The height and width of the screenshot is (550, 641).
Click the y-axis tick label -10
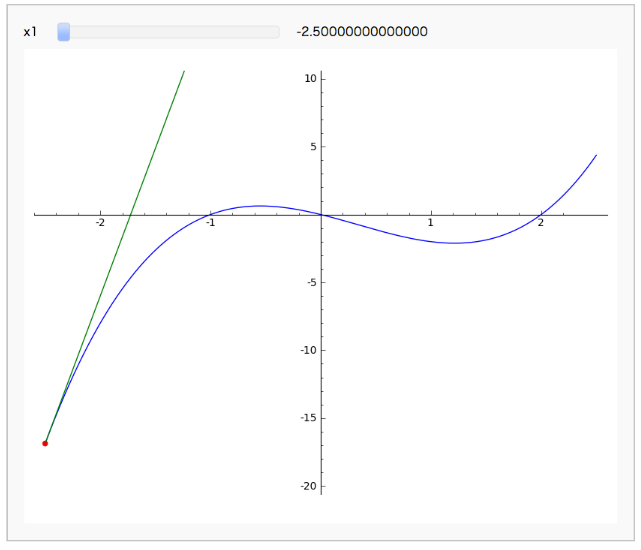(x=309, y=350)
